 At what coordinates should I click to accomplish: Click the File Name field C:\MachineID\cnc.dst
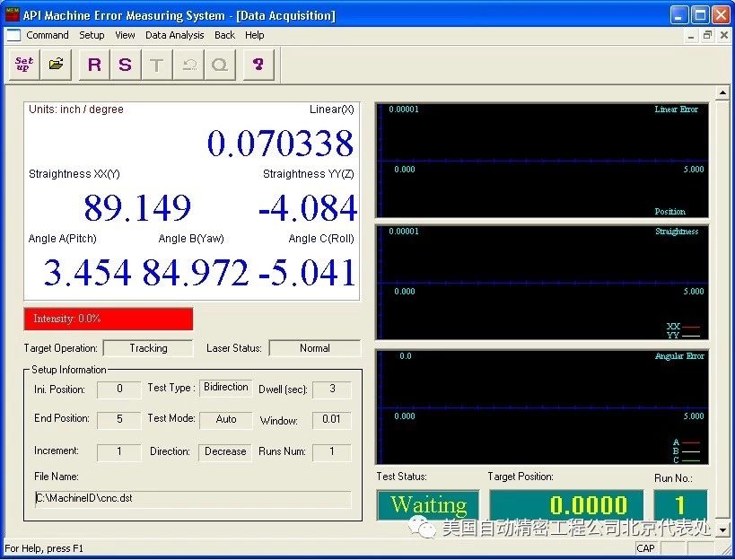(193, 499)
